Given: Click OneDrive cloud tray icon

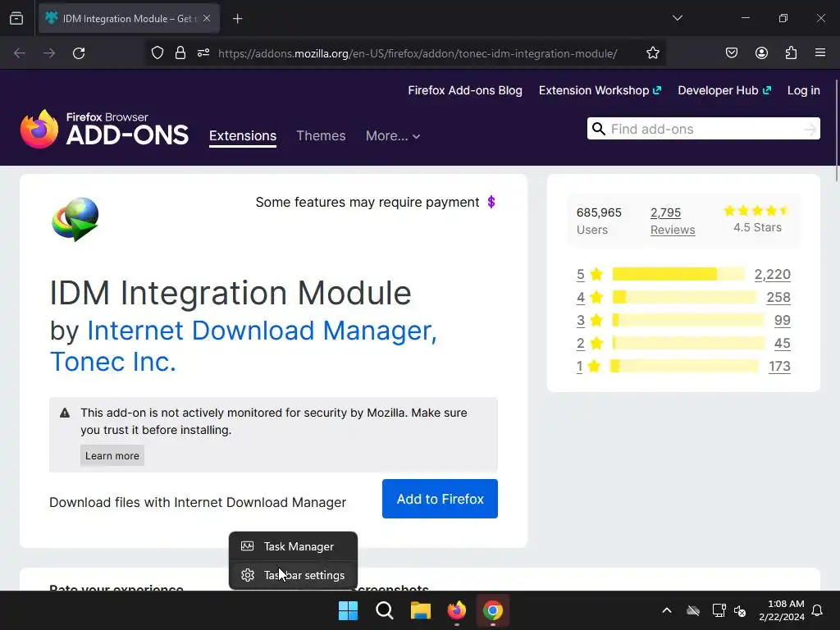Looking at the screenshot, I should coord(693,610).
